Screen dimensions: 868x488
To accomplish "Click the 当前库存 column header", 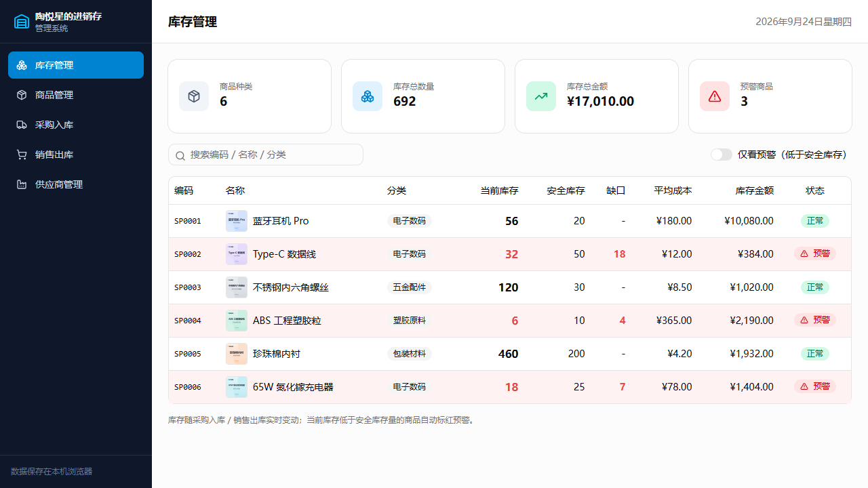I will [499, 190].
